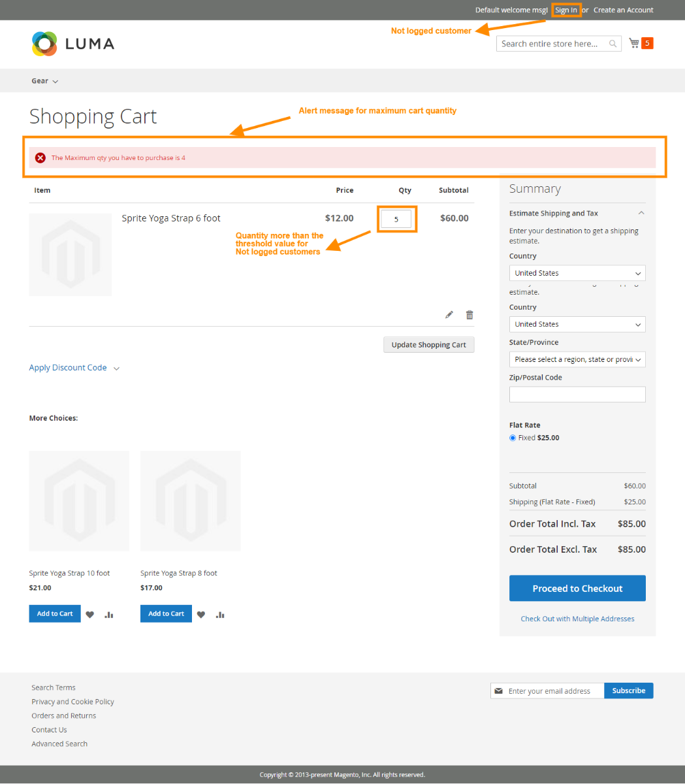
Task: Select the Fixed $25.00 flat rate option
Action: (x=512, y=438)
